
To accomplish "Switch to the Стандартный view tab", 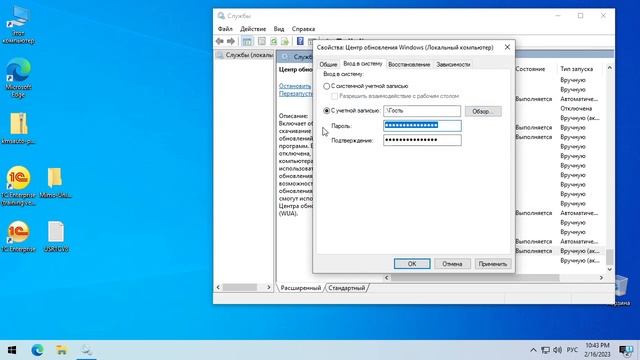I will click(x=347, y=288).
